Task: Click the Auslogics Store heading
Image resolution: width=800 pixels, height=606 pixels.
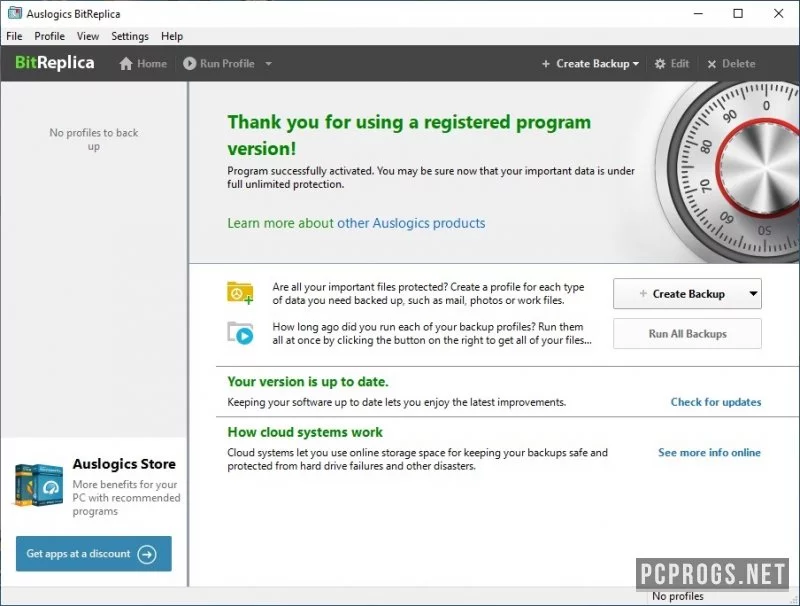Action: coord(124,464)
